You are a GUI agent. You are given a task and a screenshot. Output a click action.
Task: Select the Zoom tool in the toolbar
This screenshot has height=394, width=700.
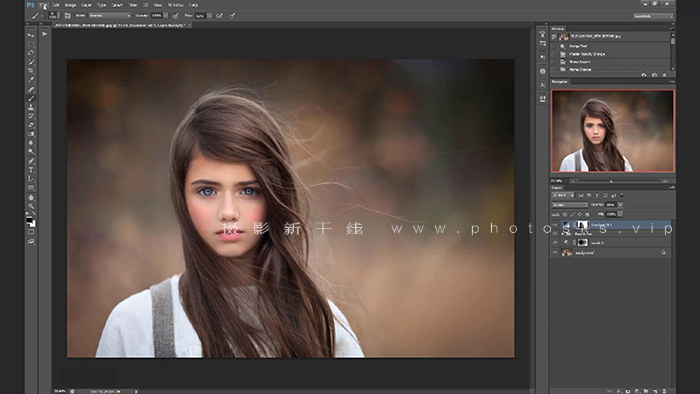pos(31,206)
